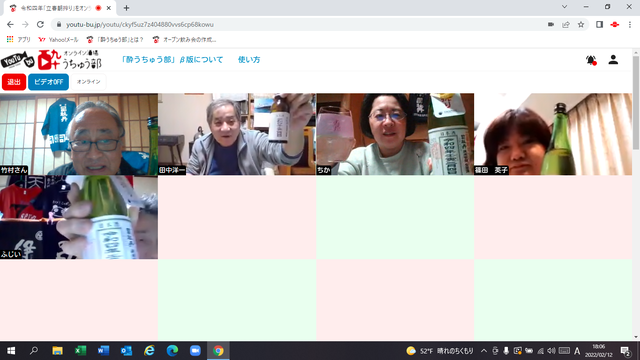
Task: Select 田中洋一's video tile
Action: 237,134
